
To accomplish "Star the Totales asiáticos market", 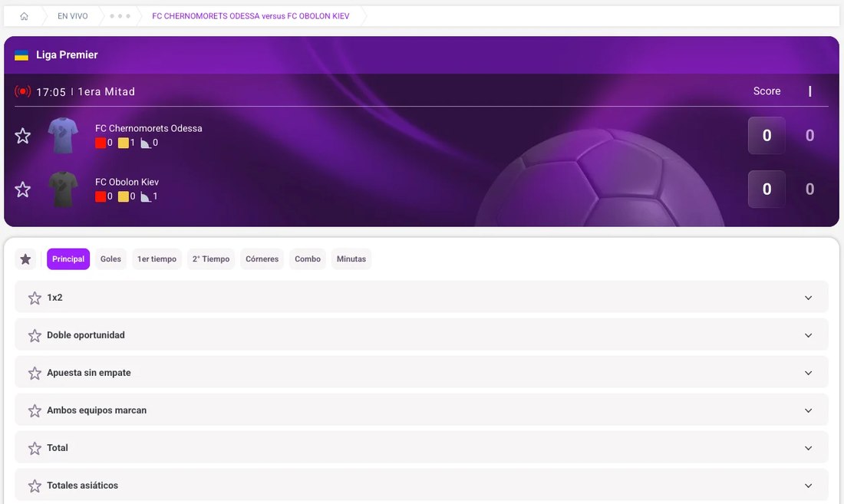I will coord(35,486).
